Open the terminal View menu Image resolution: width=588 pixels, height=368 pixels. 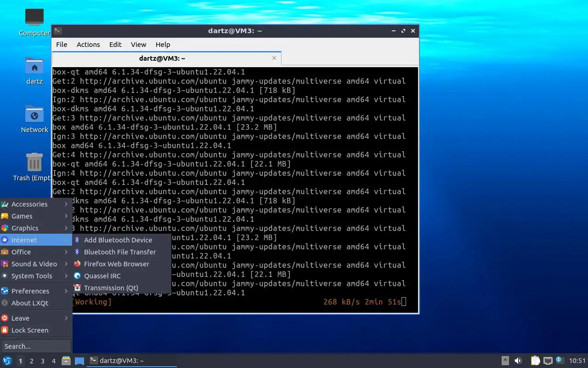tap(138, 45)
